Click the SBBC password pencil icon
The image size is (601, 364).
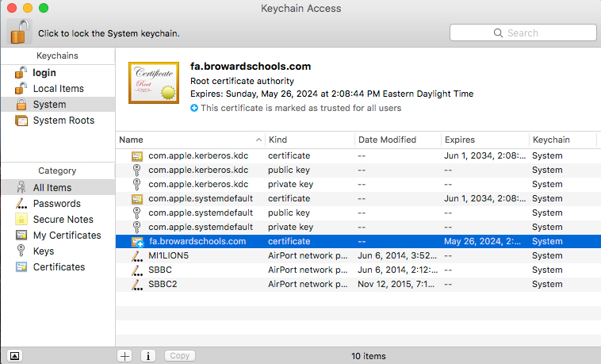tap(137, 270)
